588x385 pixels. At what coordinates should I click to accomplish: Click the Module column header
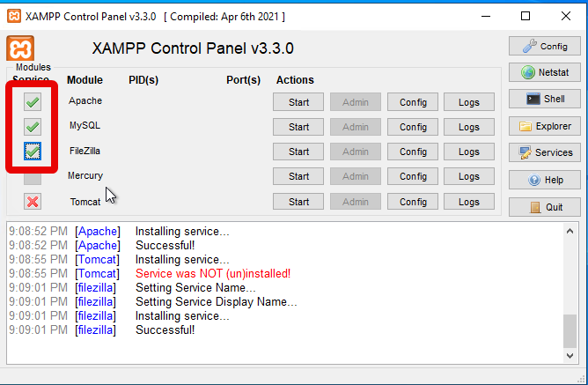[85, 80]
